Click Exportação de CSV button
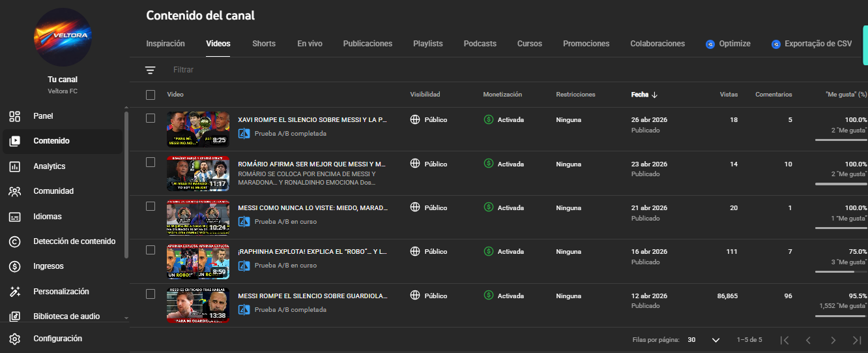Viewport: 868px width, 353px height. pyautogui.click(x=811, y=44)
